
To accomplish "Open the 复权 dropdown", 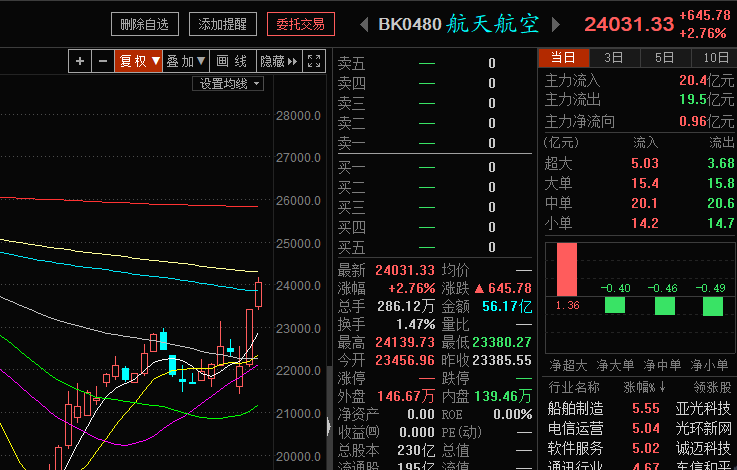I will (139, 61).
